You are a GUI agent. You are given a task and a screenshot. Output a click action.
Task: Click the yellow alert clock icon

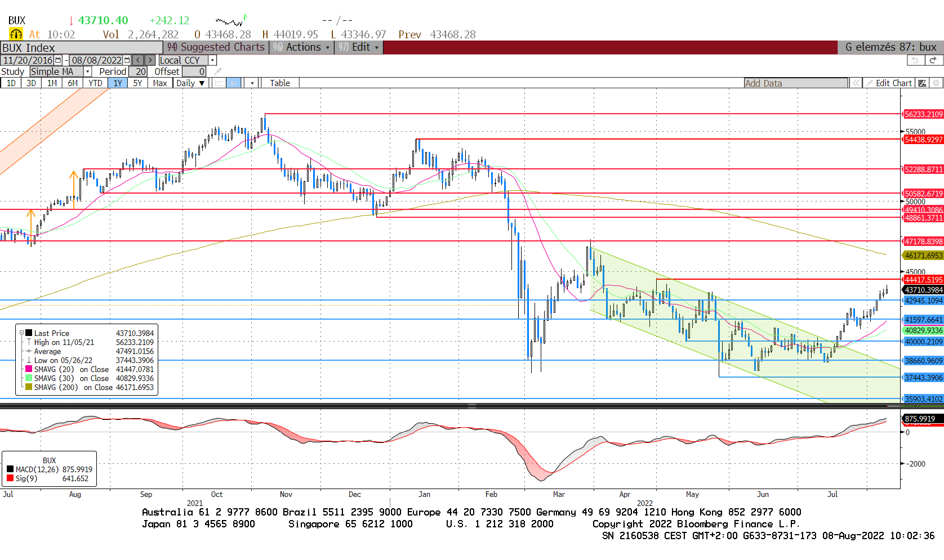coord(16,34)
